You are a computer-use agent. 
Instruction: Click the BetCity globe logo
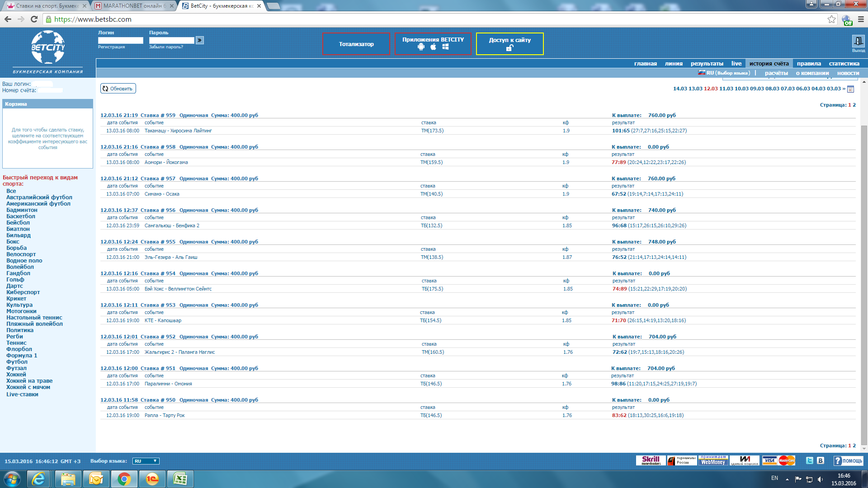click(48, 47)
